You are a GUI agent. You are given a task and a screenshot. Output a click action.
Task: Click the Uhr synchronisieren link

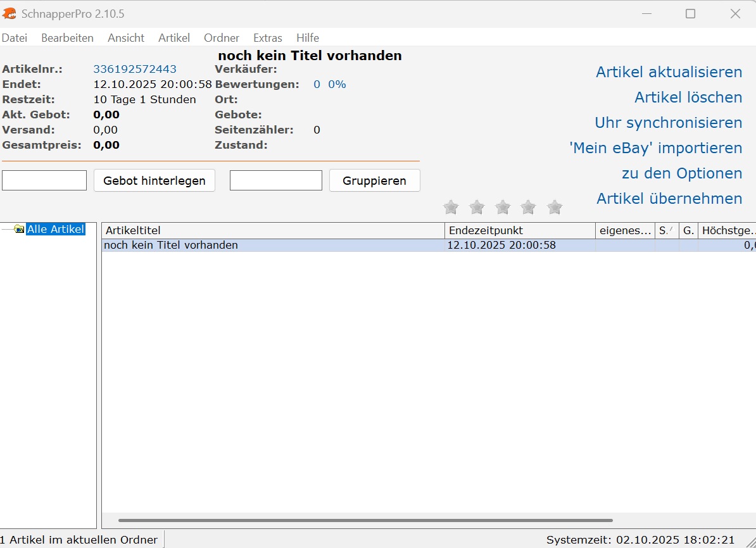668,123
